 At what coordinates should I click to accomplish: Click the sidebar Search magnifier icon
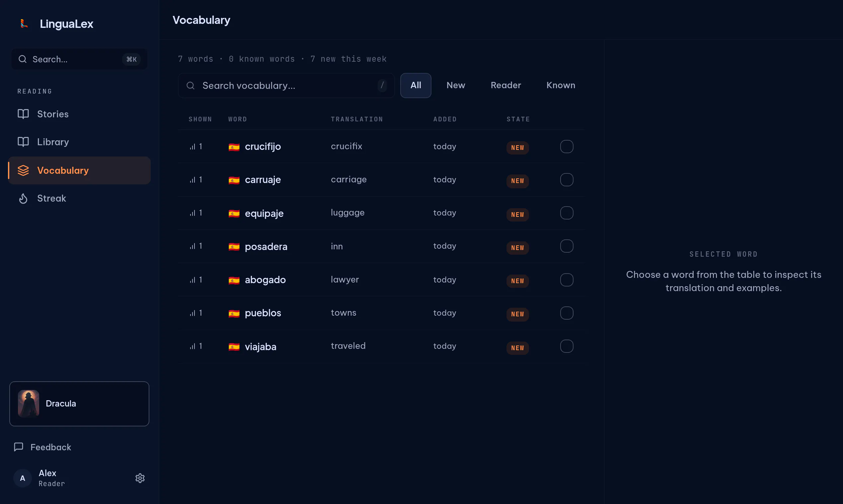[23, 59]
